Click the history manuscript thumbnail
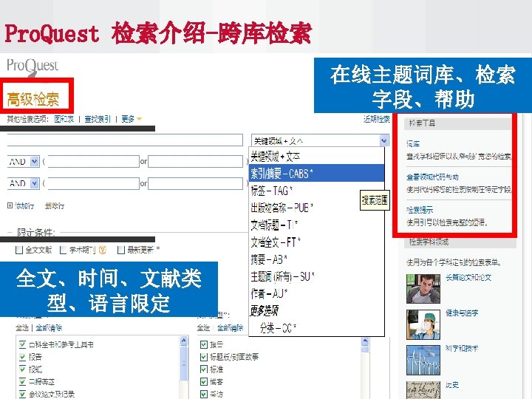 423,390
